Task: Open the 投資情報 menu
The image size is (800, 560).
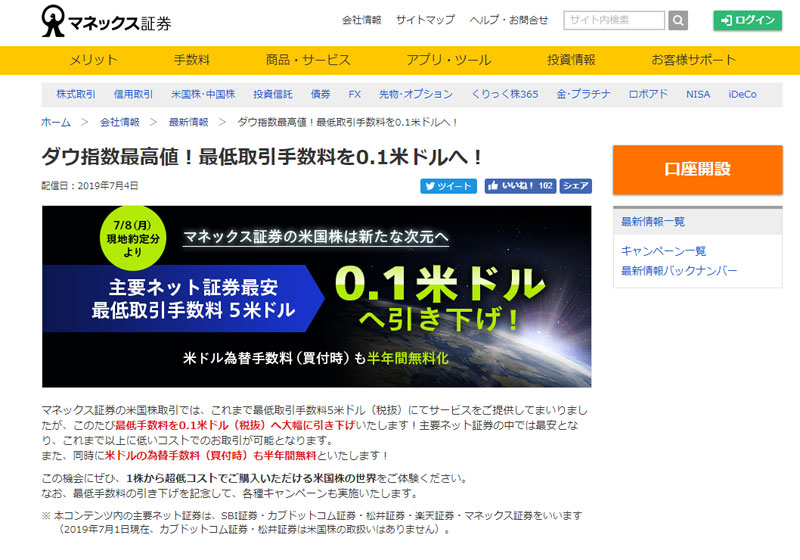Action: (571, 60)
